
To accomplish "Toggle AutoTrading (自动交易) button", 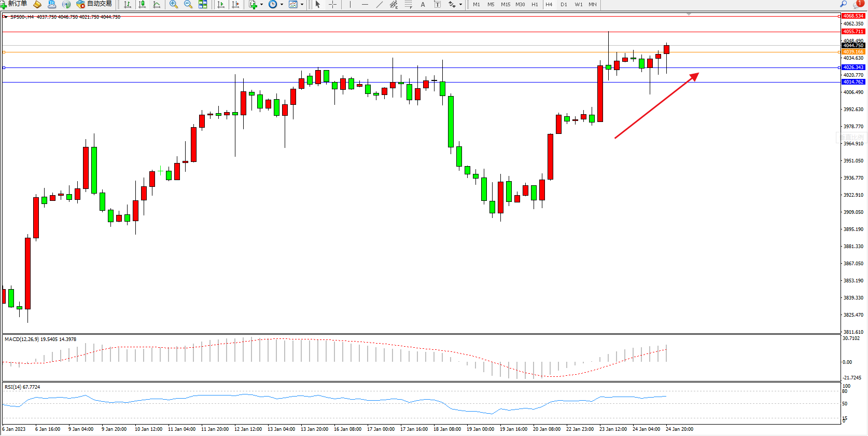I will (x=94, y=4).
